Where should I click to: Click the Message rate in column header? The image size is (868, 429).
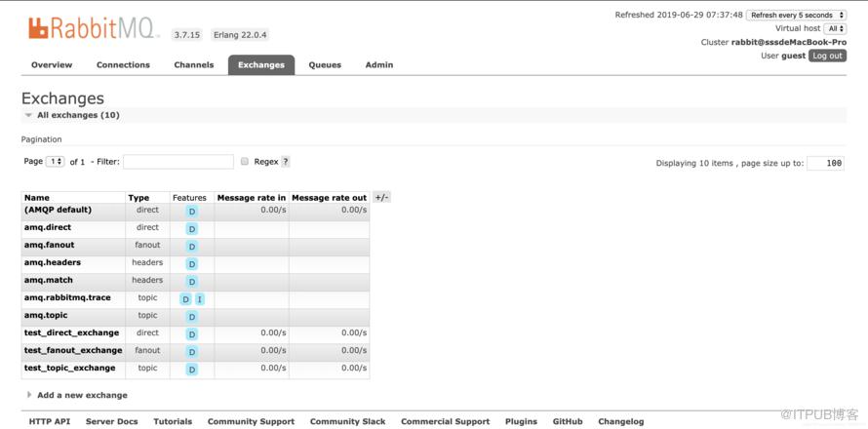tap(252, 198)
